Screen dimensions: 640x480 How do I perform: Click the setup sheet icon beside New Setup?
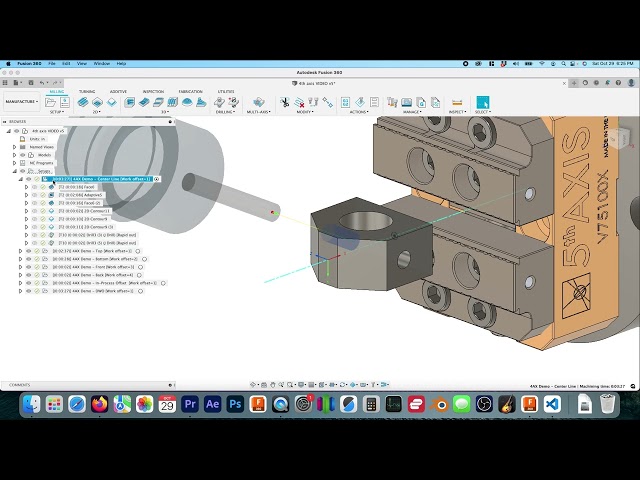tap(64, 102)
